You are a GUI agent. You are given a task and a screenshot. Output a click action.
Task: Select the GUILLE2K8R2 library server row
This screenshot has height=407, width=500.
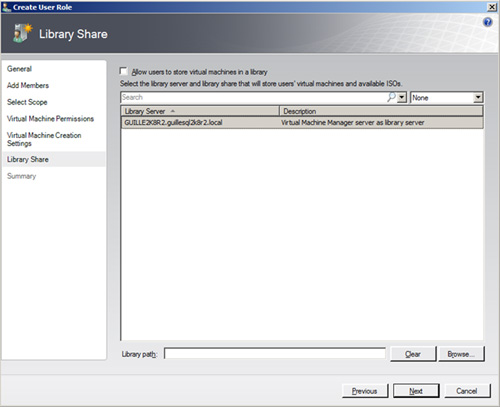click(302, 122)
